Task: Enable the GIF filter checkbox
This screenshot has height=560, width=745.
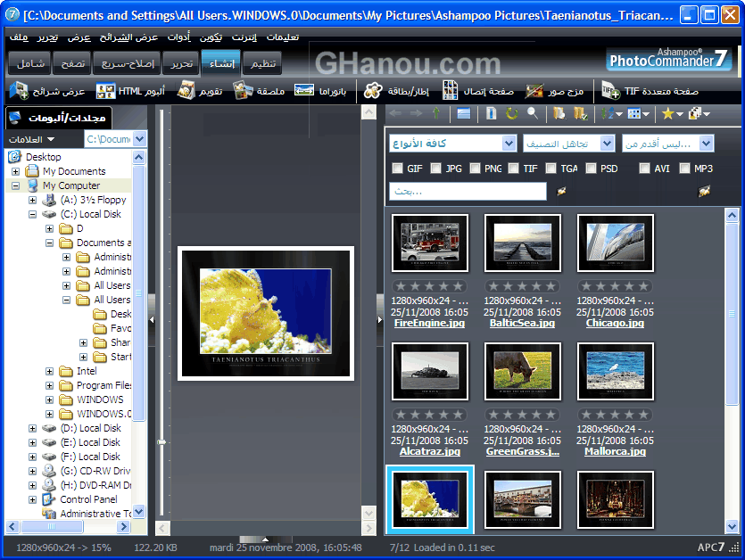Action: pos(397,169)
